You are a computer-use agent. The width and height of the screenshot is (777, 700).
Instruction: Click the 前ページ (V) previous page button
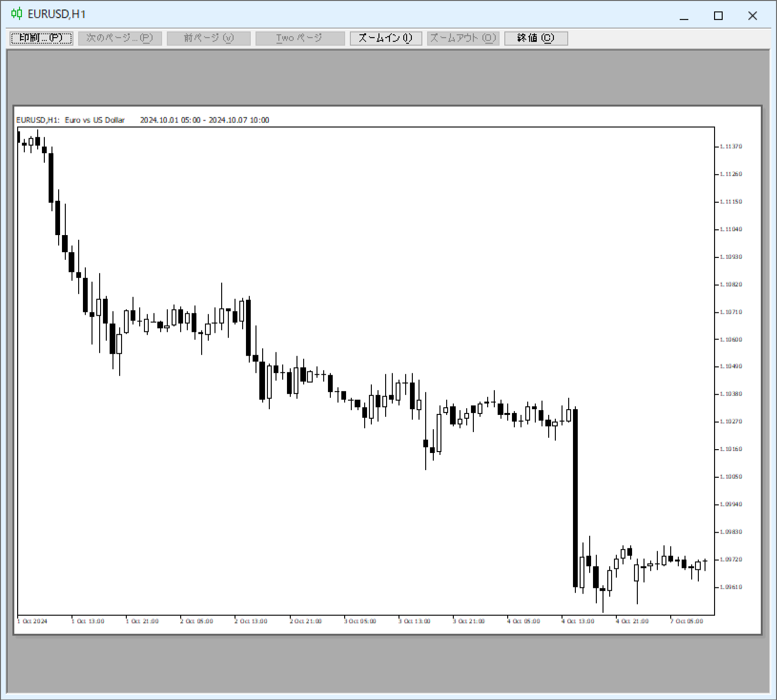click(209, 38)
